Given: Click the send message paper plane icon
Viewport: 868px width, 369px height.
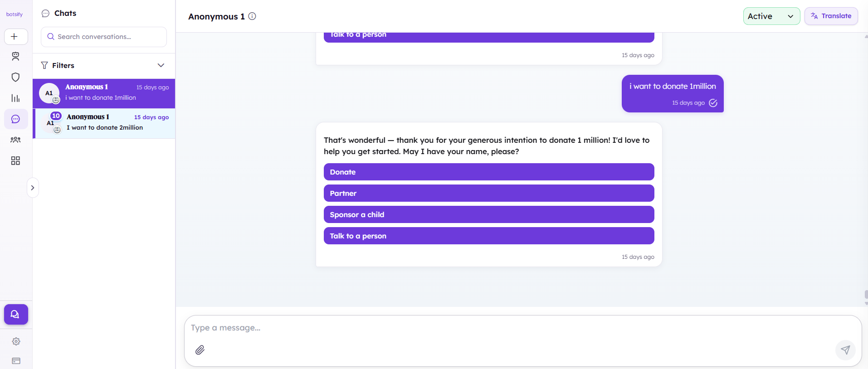Looking at the screenshot, I should tap(845, 350).
